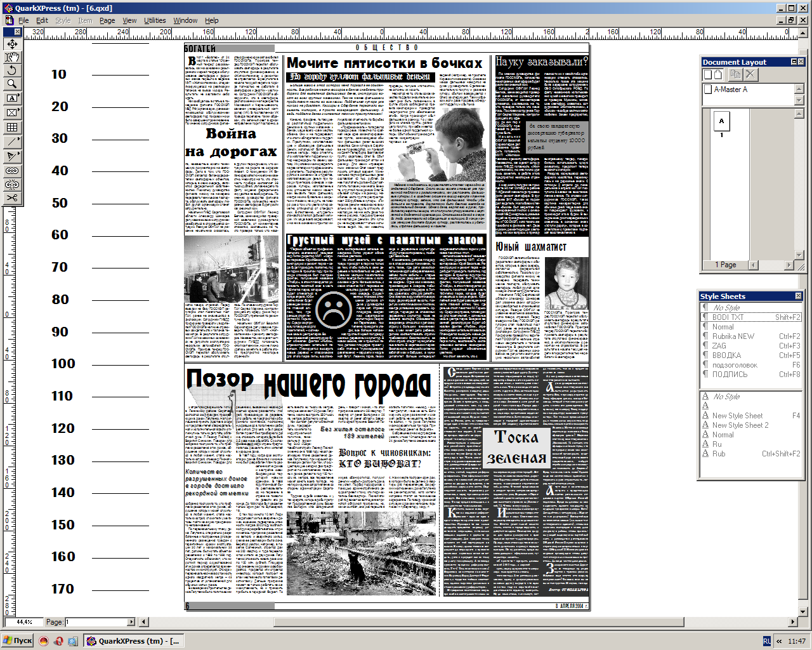The image size is (812, 650).
Task: Close the floating Tools palette
Action: [x=18, y=31]
